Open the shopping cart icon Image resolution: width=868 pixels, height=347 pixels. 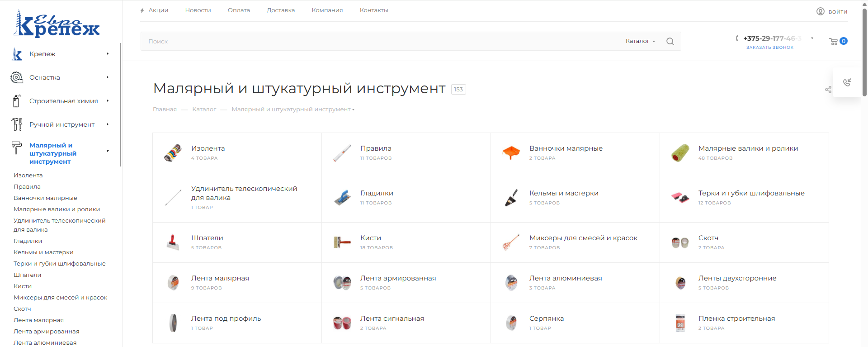click(x=833, y=42)
